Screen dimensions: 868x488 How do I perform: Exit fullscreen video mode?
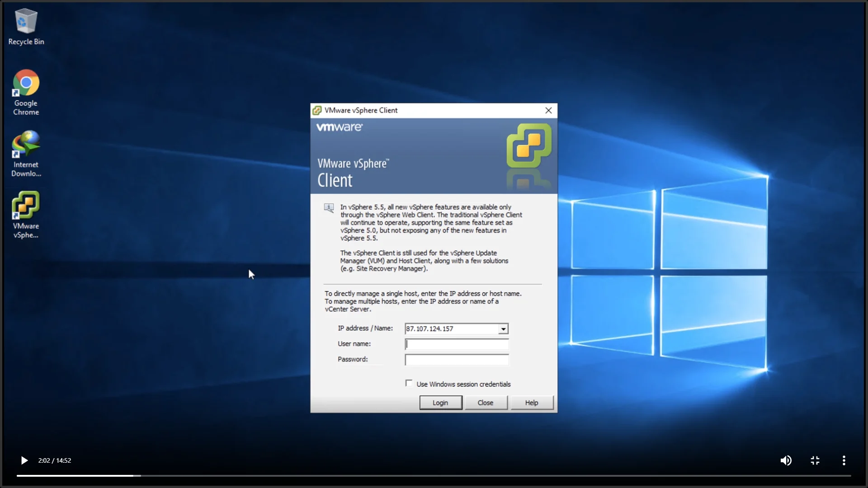click(x=815, y=460)
